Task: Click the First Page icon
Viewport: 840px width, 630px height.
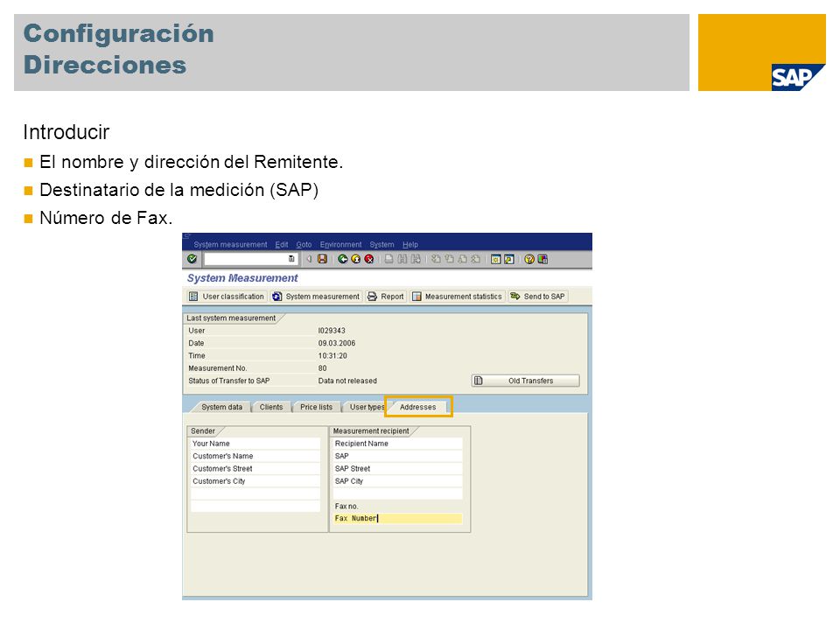Action: click(x=436, y=259)
